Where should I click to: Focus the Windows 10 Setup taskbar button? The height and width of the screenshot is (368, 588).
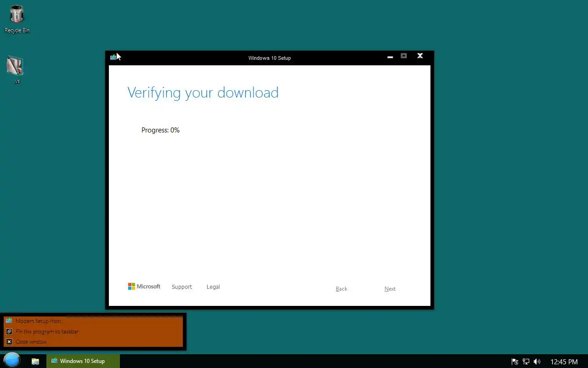(83, 361)
